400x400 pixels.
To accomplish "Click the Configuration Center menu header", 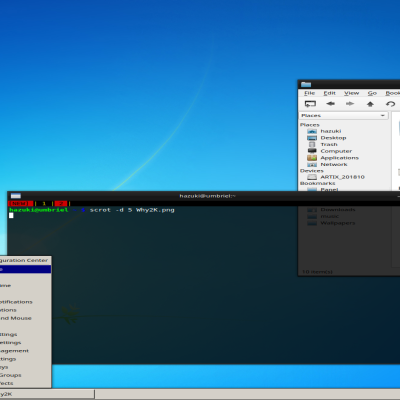I will click(x=25, y=260).
